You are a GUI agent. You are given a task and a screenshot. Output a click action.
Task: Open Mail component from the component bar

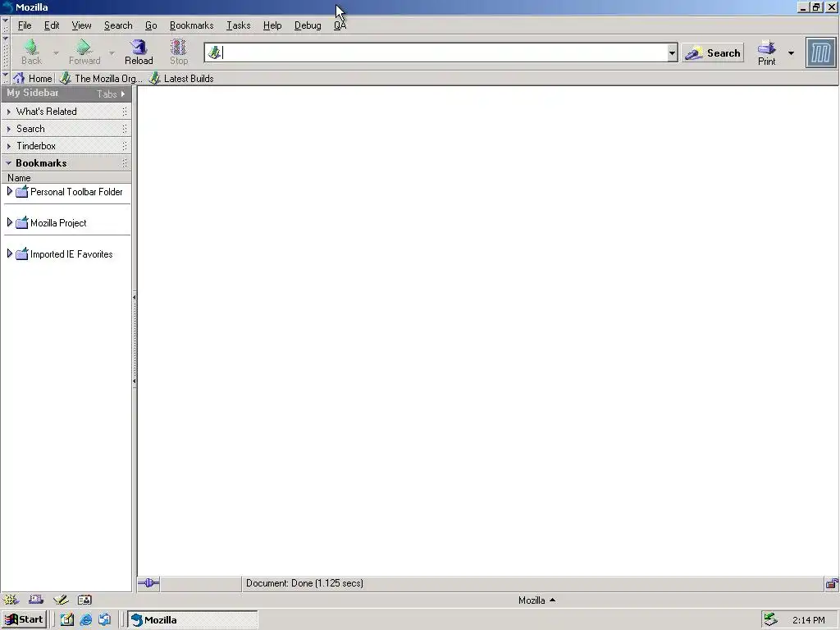36,600
